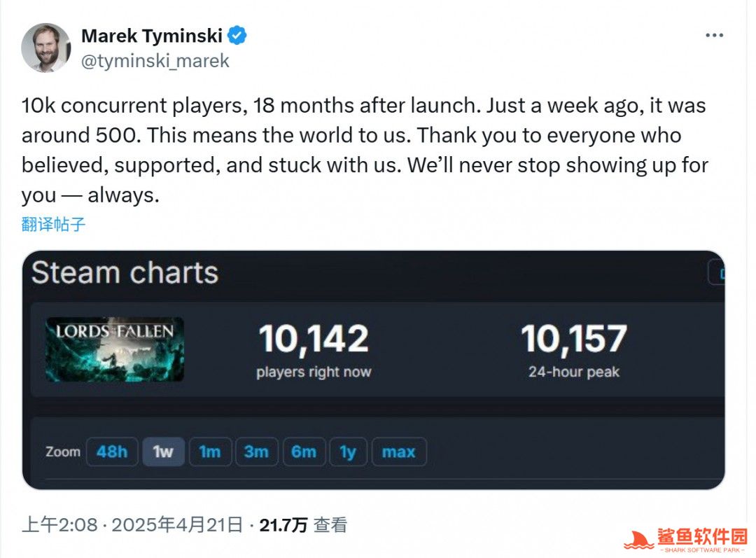Click the blue verified badge icon
Image resolution: width=756 pixels, height=558 pixels.
[238, 36]
